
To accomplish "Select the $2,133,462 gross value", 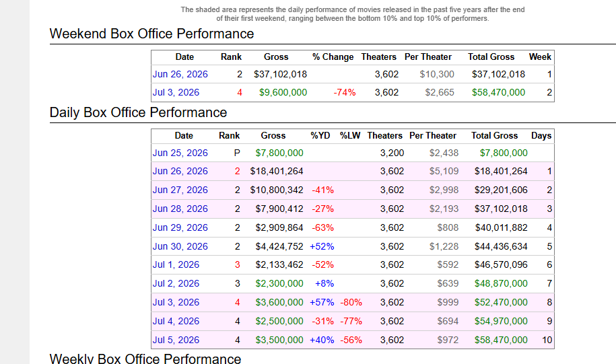I will tap(279, 264).
